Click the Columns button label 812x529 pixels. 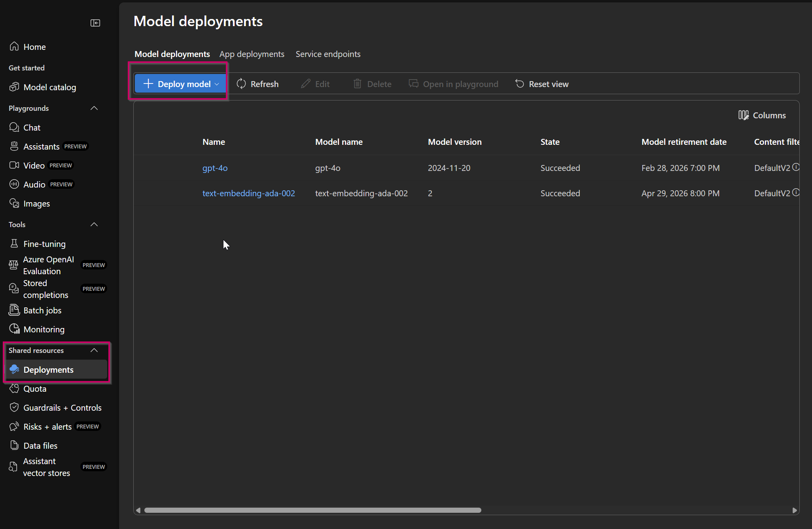[x=769, y=115]
